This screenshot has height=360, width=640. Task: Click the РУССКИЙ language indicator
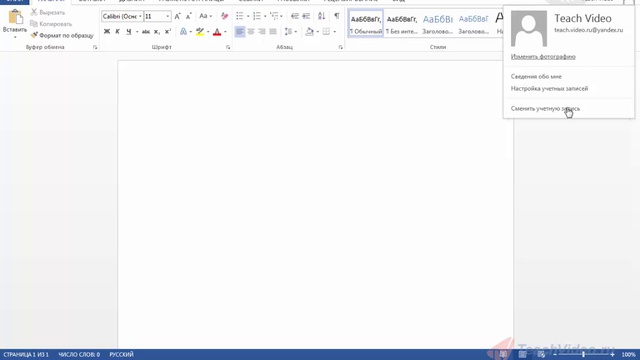pos(121,355)
